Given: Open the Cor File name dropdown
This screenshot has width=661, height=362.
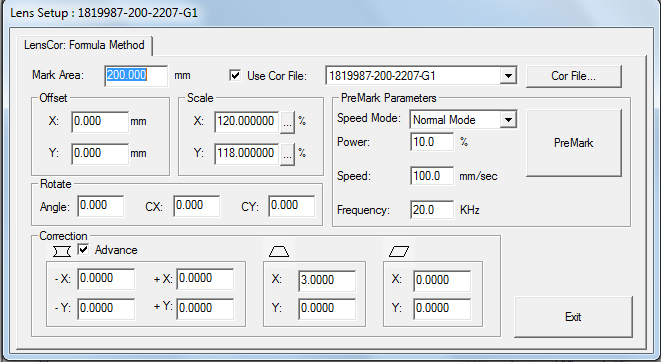Looking at the screenshot, I should [x=508, y=76].
